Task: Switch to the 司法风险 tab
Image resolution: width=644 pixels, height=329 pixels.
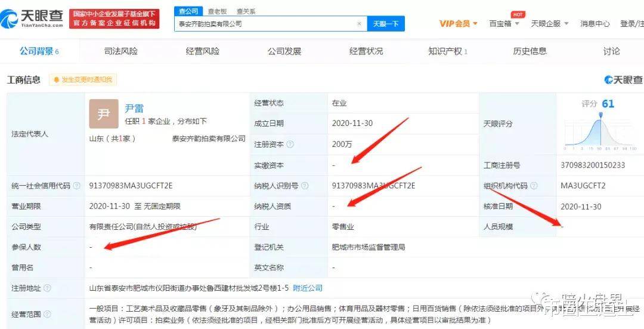Action: click(x=121, y=51)
